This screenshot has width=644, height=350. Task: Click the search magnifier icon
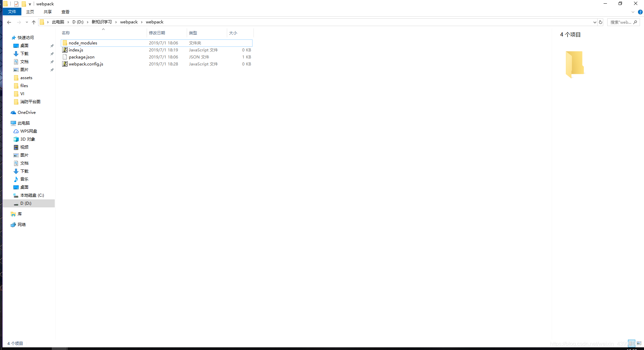pyautogui.click(x=635, y=22)
